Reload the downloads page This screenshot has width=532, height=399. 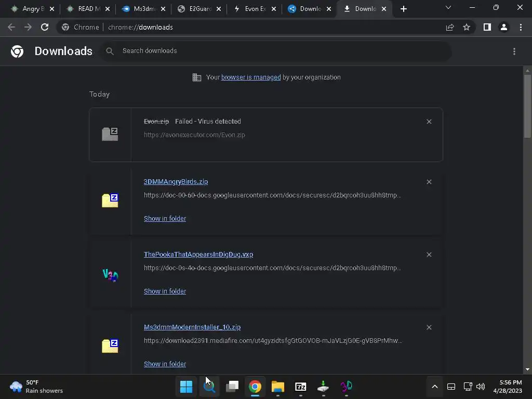pos(45,27)
